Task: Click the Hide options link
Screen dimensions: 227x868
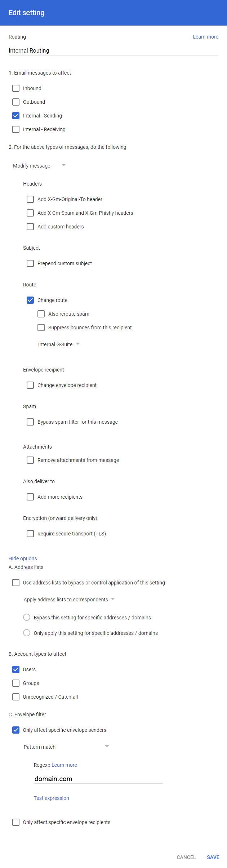Action: tap(23, 558)
